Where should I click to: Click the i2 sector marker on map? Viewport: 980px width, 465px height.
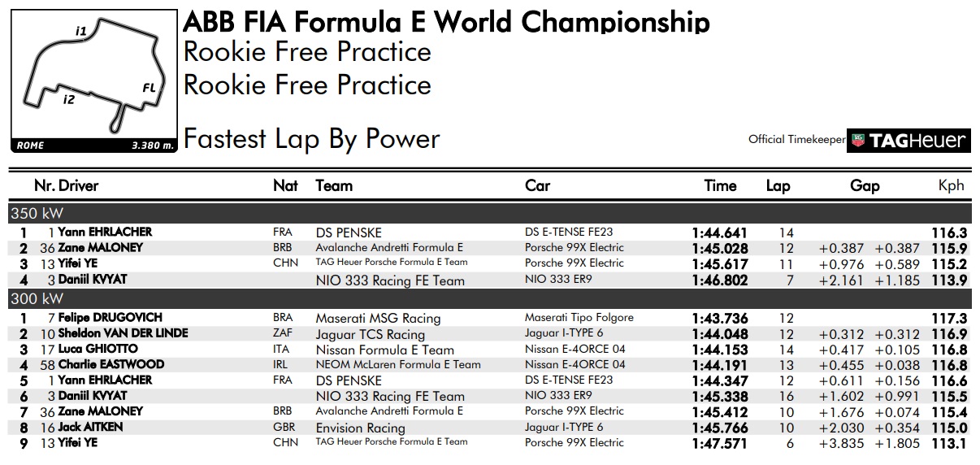click(x=68, y=100)
